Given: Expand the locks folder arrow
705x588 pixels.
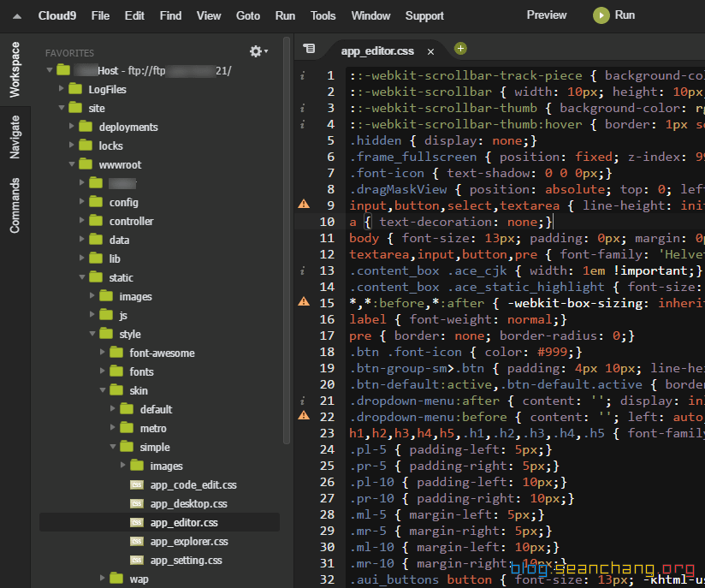Looking at the screenshot, I should pos(71,145).
